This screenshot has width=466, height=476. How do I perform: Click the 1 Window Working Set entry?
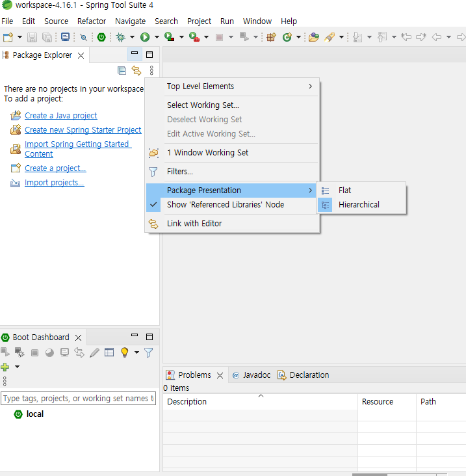point(232,153)
